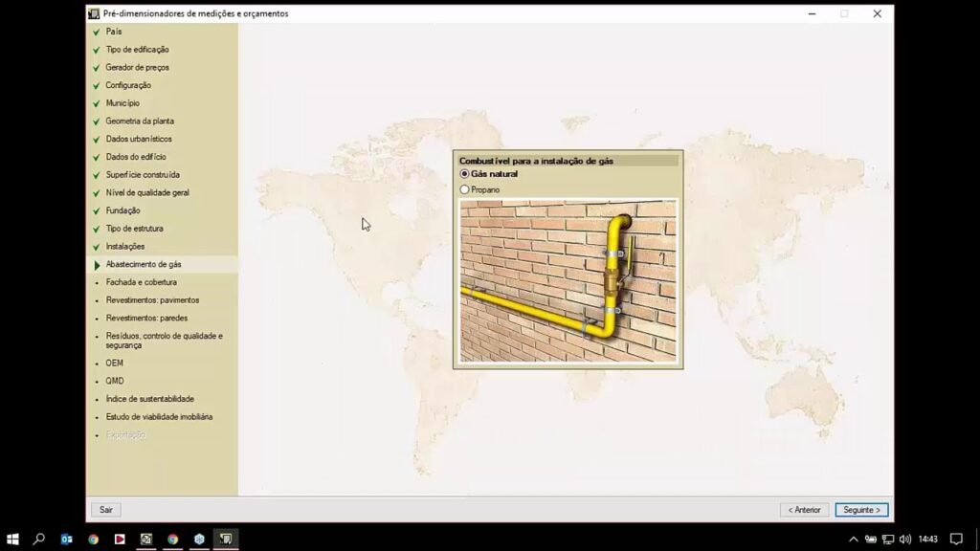Launch Outlook from the taskbar

pos(67,539)
